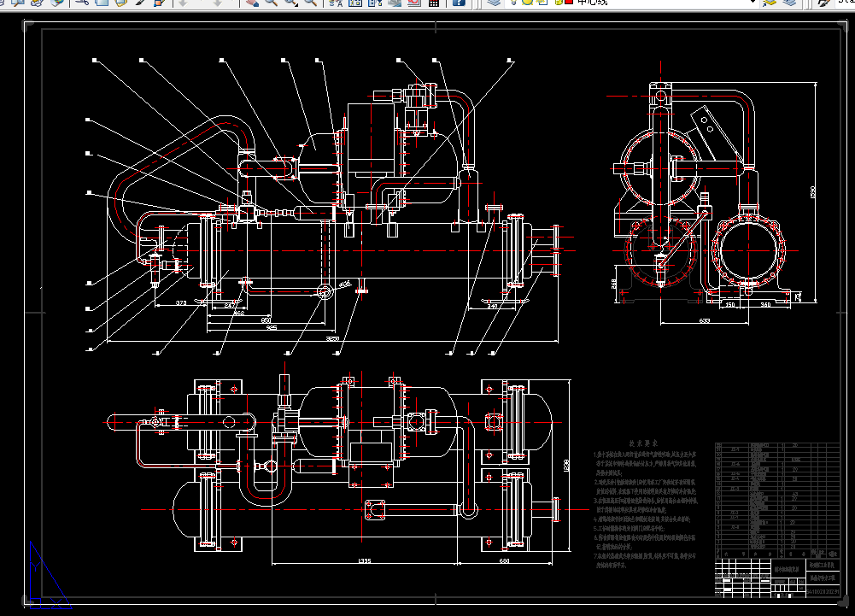Click the parts list table

click(x=777, y=501)
